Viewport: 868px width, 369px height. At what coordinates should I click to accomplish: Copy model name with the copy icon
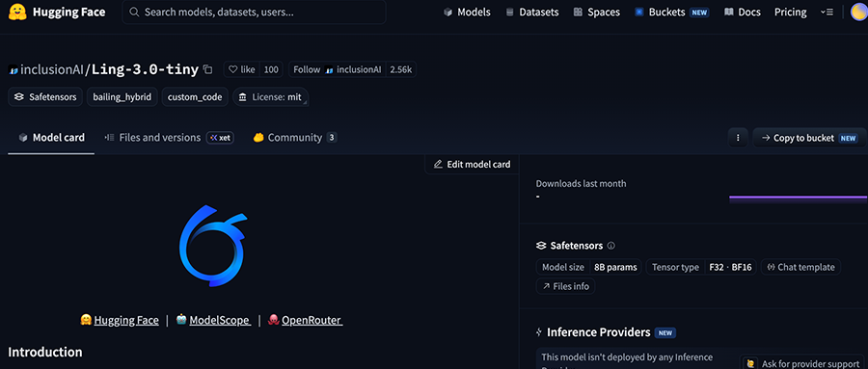coord(207,69)
